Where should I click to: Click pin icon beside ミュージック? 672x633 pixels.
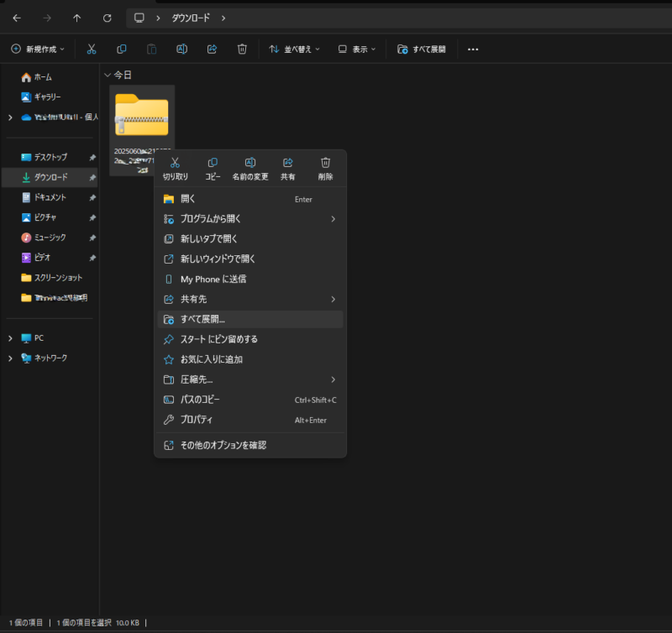tap(92, 238)
